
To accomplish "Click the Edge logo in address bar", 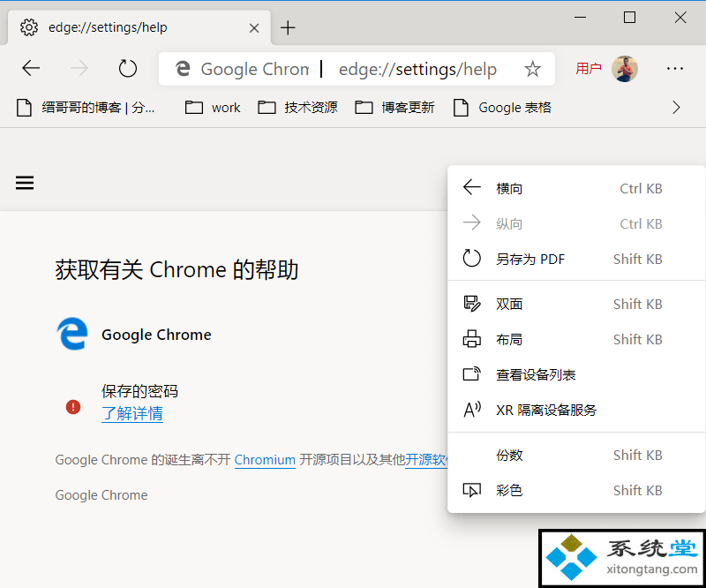I will [x=183, y=69].
